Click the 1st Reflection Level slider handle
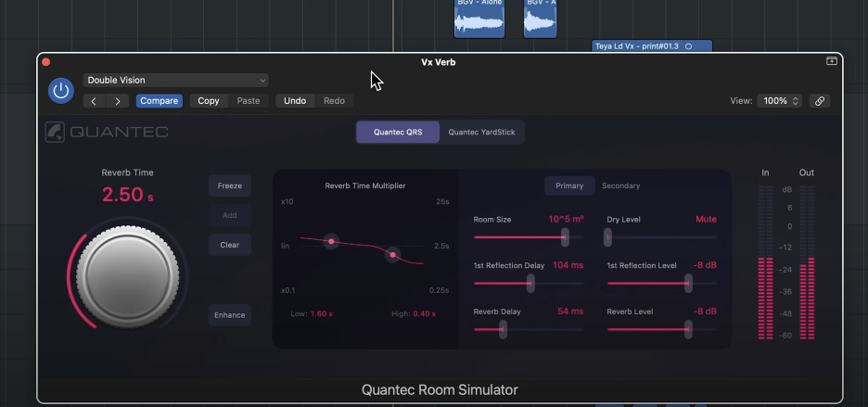The width and height of the screenshot is (868, 407). (x=688, y=283)
